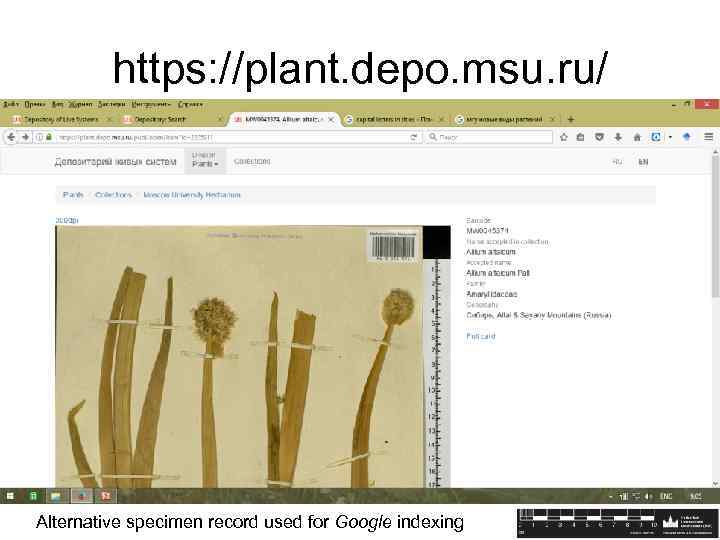Image resolution: width=720 pixels, height=540 pixels.
Task: Click the barcode value MW0045371
Action: pos(487,231)
